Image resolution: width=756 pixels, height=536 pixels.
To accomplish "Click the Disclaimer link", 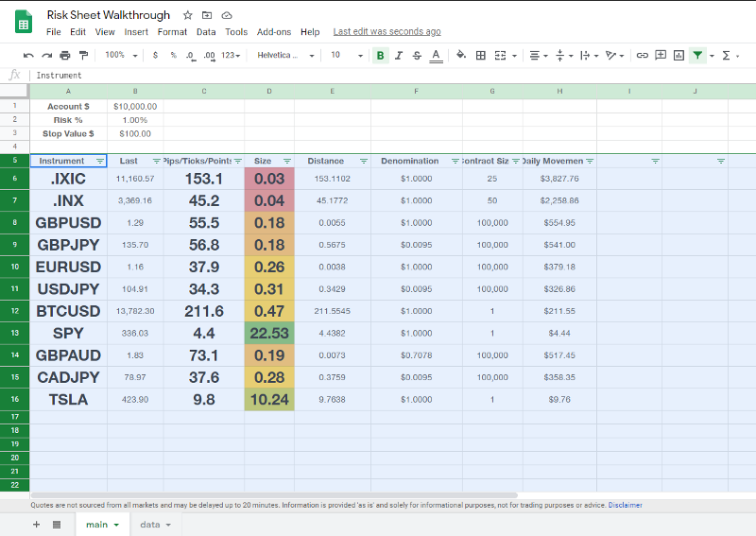I will pyautogui.click(x=625, y=505).
